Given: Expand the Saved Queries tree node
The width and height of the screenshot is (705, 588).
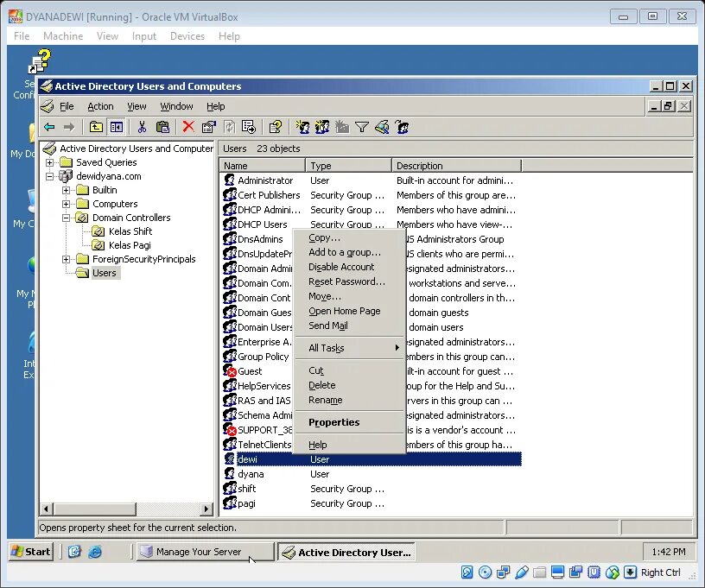Looking at the screenshot, I should 50,162.
